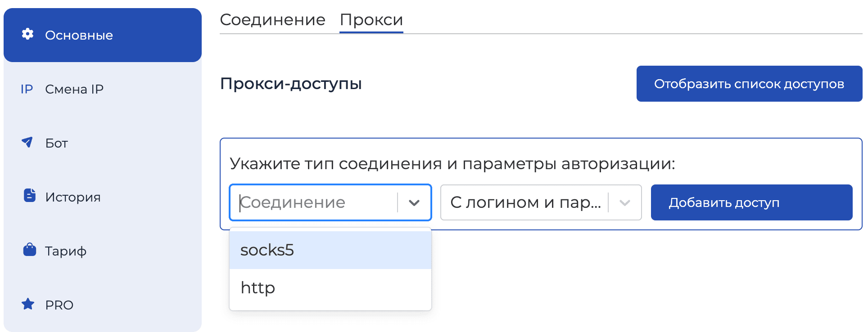Click the gear icon next to Основные
The height and width of the screenshot is (332, 868).
point(28,35)
